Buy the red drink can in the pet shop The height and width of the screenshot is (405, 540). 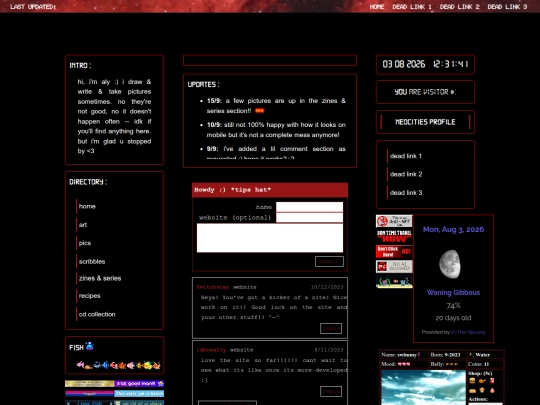tap(492, 381)
